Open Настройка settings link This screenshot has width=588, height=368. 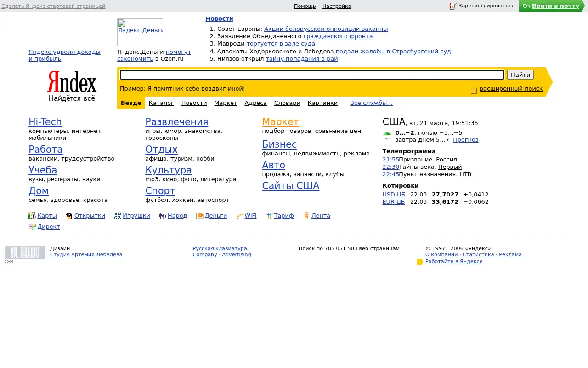[337, 6]
